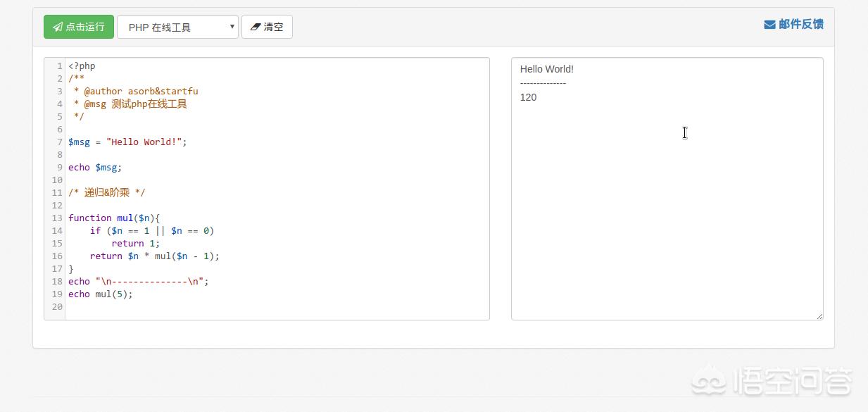Click the 清空 clear button
Viewport: 868px width, 412px height.
tap(267, 27)
